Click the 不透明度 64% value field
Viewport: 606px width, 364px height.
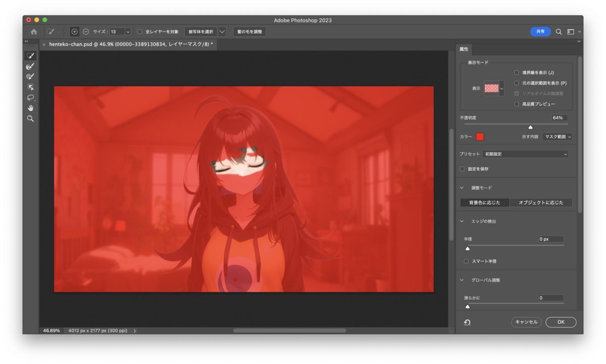[x=560, y=118]
